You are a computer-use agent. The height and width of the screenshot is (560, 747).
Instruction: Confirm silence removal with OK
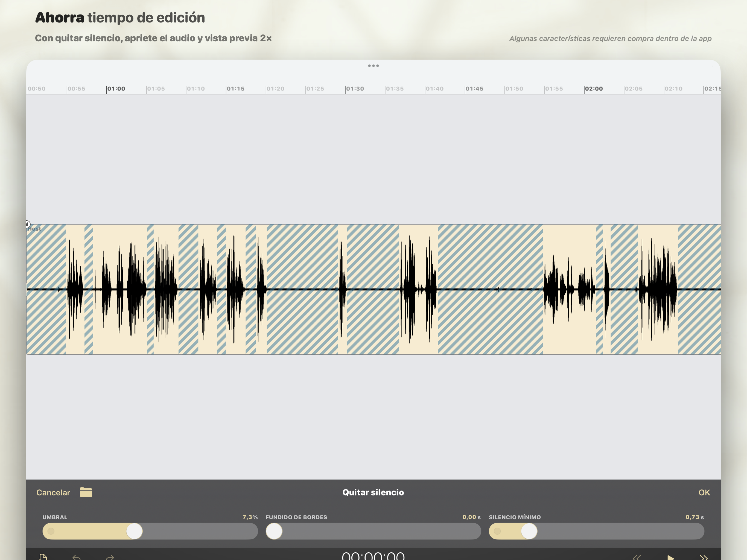[704, 492]
